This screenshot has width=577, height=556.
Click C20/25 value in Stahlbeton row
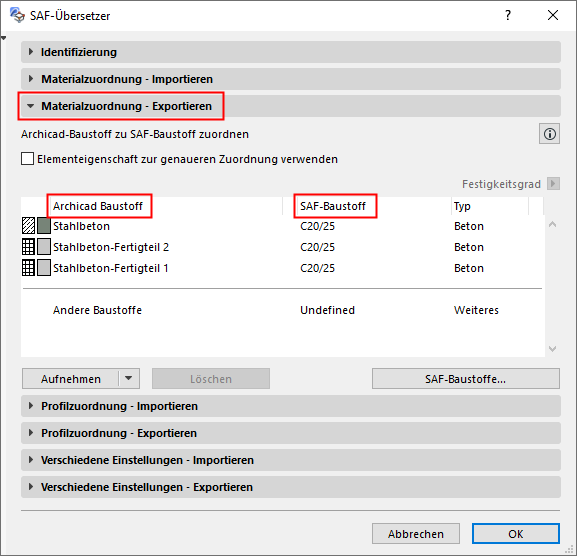point(318,226)
